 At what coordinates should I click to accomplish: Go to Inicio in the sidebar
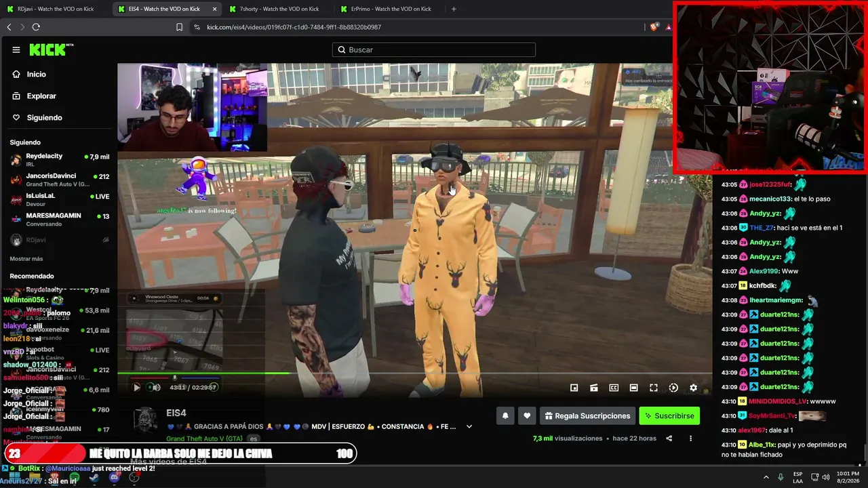point(37,75)
